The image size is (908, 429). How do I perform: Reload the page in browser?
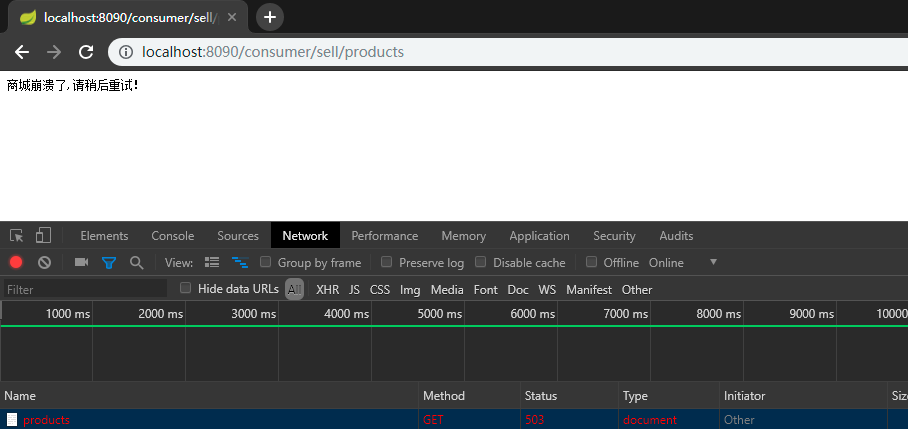click(x=86, y=52)
